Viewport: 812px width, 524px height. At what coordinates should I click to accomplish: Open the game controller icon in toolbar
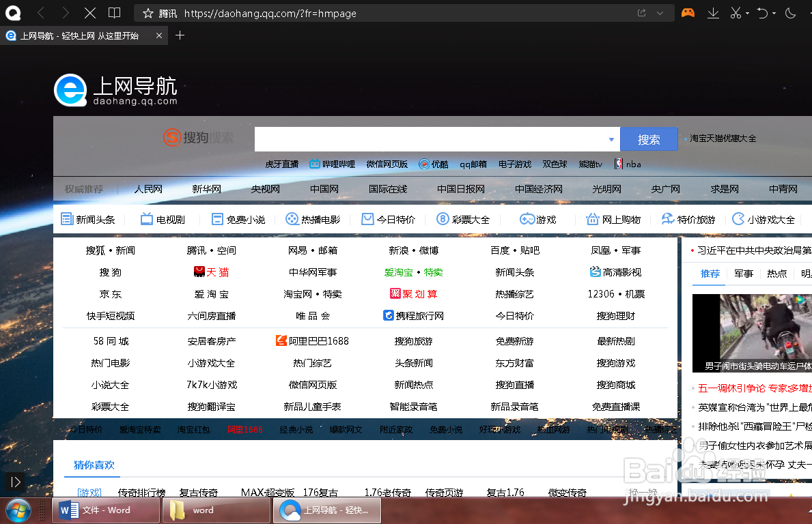(688, 13)
